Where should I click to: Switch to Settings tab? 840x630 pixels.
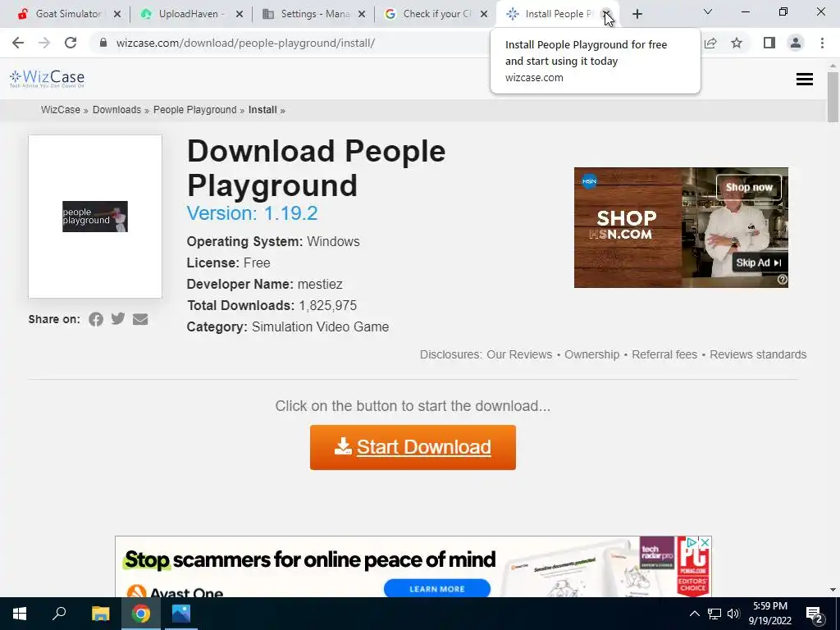pos(313,14)
